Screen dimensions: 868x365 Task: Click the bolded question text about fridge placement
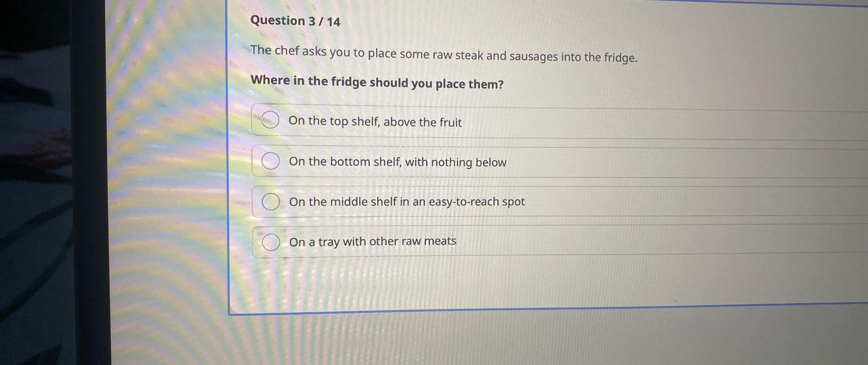point(377,82)
